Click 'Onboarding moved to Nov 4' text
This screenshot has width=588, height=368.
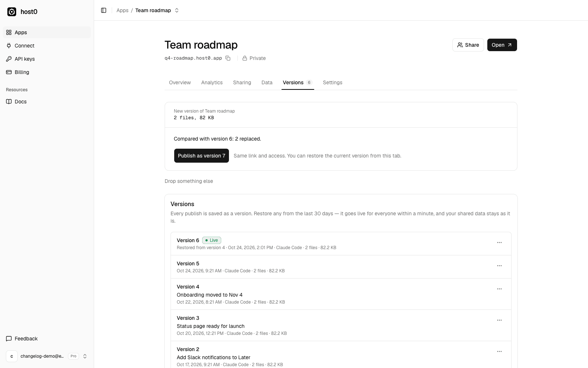[209, 295]
